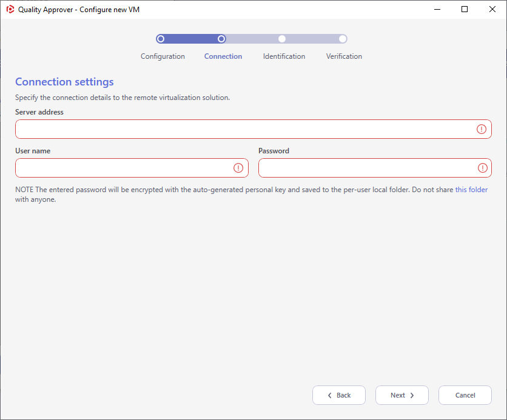Screen dimensions: 507x420
Task: Select the Connection step label
Action: pyautogui.click(x=223, y=56)
